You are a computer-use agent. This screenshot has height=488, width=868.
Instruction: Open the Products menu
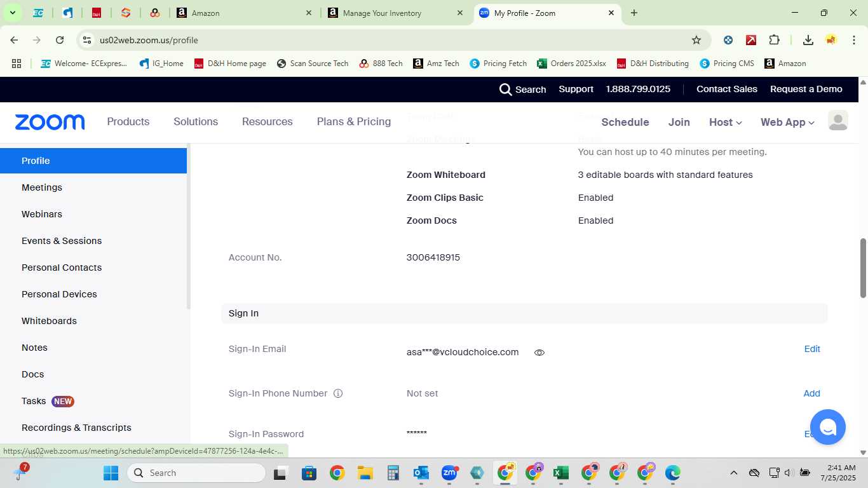pos(128,121)
